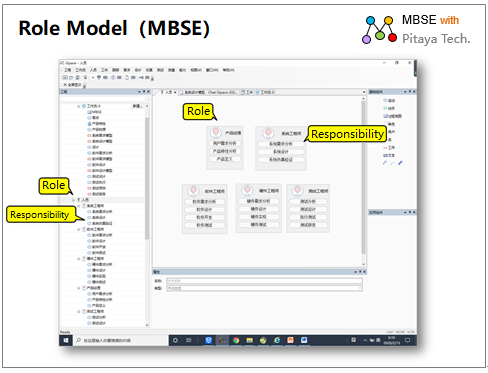
Task: Click the product manager role avatar icon
Action: (x=216, y=133)
